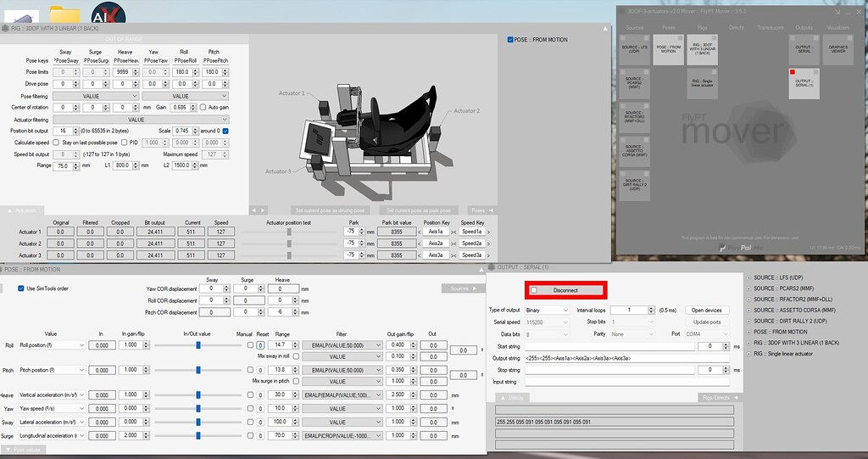Toggle POSE :: FROM MOTION checkbox in rig panel
868x459 pixels.
tap(510, 39)
